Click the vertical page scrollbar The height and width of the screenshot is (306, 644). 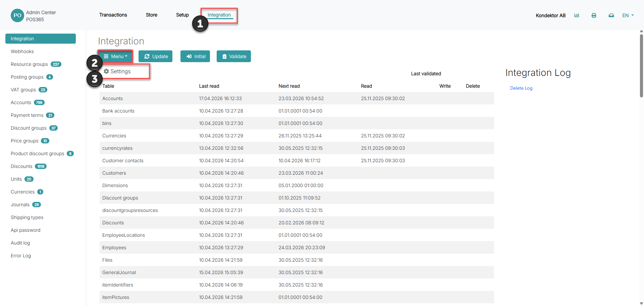tap(641, 64)
